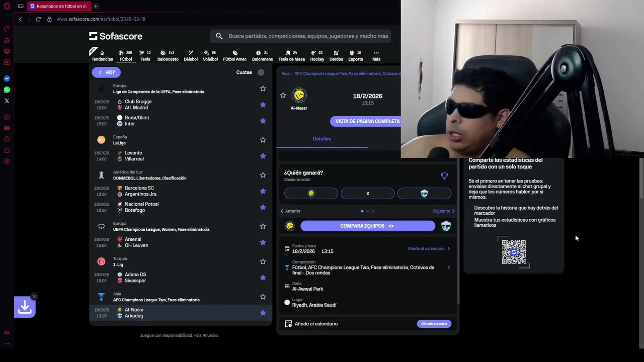This screenshot has height=362, width=644.
Task: Click the Sofascore logo
Action: (116, 36)
